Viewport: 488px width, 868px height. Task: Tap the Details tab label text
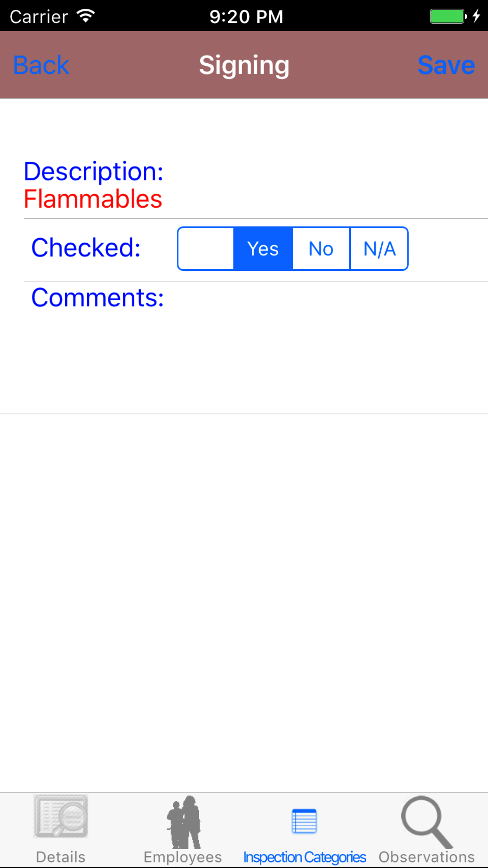[61, 857]
